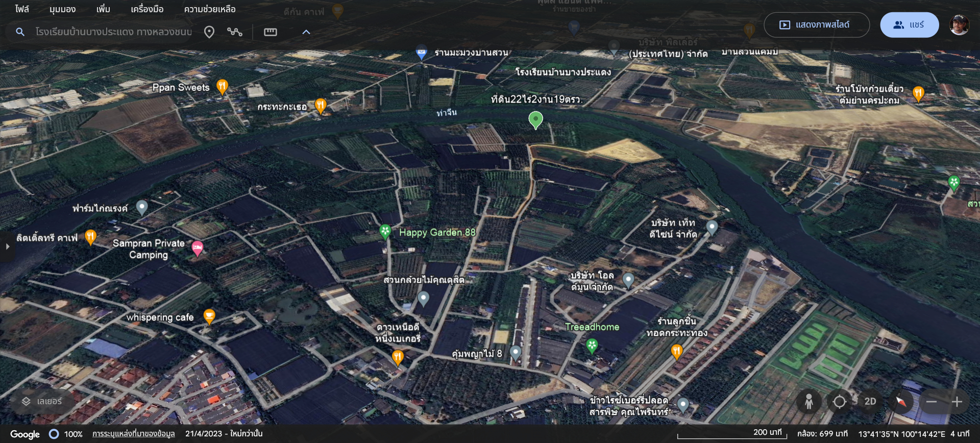Viewport: 980px width, 443px height.
Task: Open the ไฟล์ menu
Action: pos(22,9)
